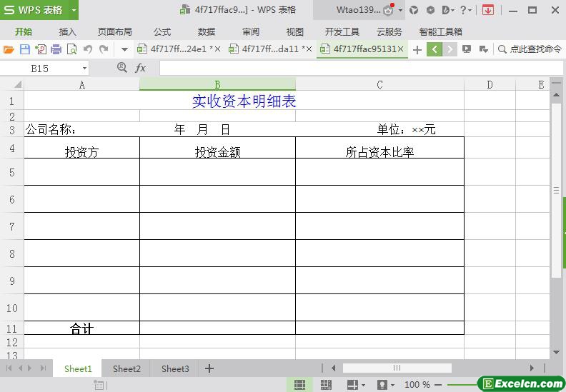Close the 4f717ff...da11 document tab
Viewport: 566px width, 392px height.
click(x=309, y=49)
